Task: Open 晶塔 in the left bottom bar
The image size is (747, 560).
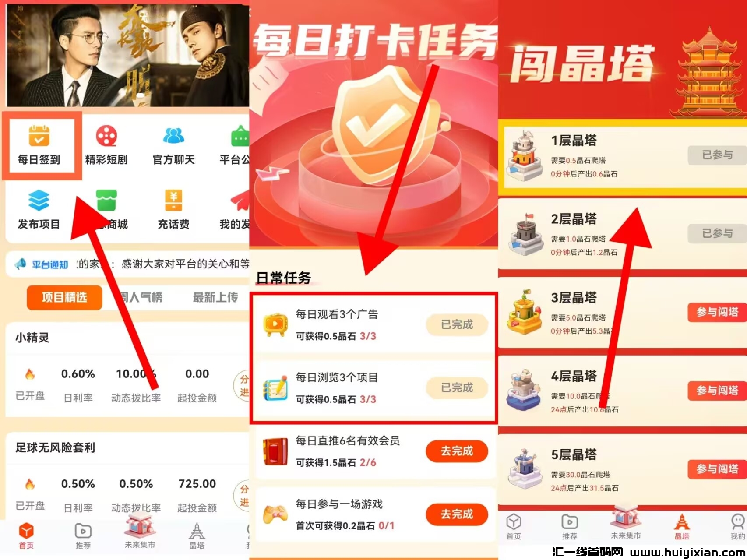Action: (197, 536)
